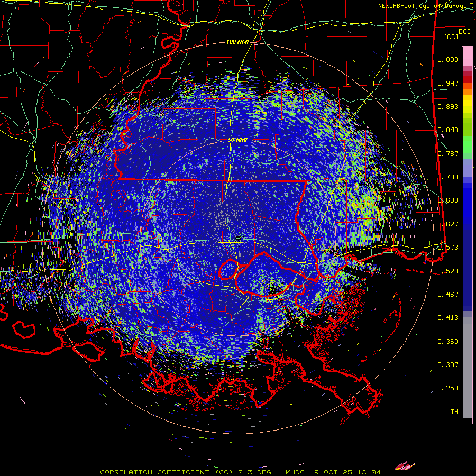Viewport: 476px width, 476px height.
Task: Click the 0.787 legend value
Action: click(448, 153)
